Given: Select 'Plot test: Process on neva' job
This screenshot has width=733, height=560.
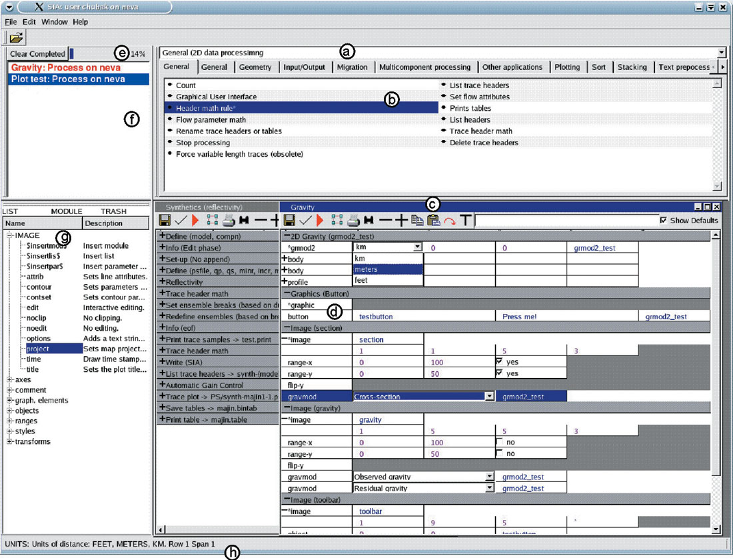Looking at the screenshot, I should 79,79.
